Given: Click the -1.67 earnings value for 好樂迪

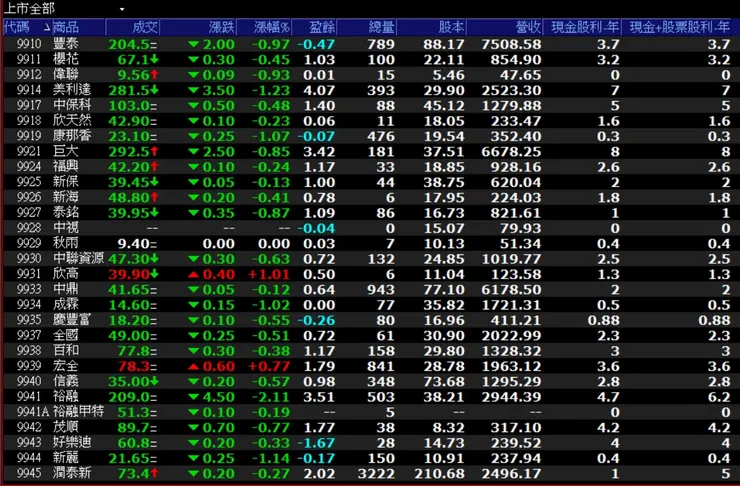Looking at the screenshot, I should (316, 443).
